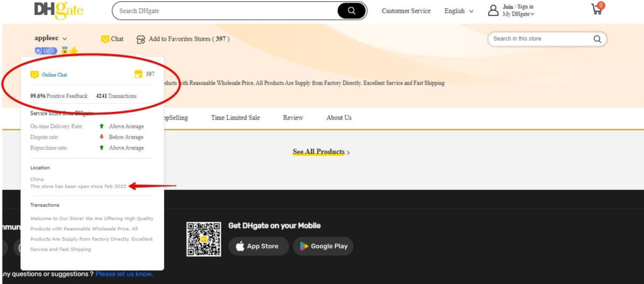644x284 pixels.
Task: Click the Transactions heading in popup
Action: coord(45,205)
